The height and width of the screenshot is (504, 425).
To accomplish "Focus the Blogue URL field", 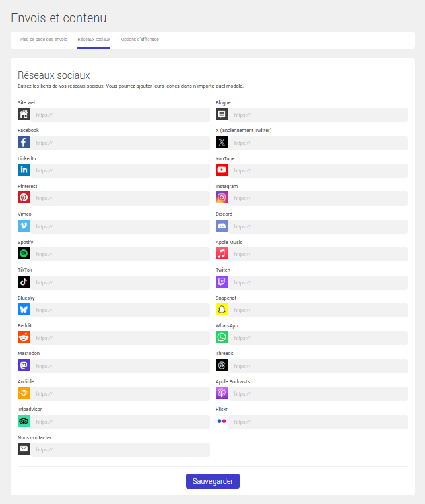I will [x=318, y=115].
